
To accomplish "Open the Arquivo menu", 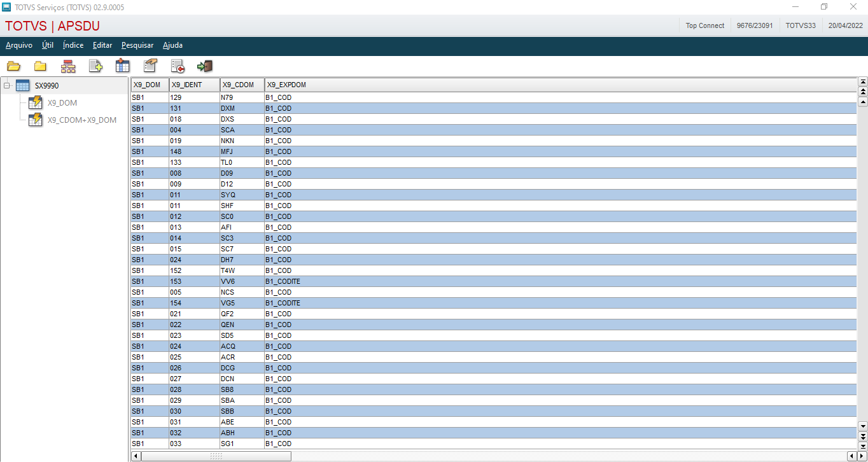I will tap(19, 45).
